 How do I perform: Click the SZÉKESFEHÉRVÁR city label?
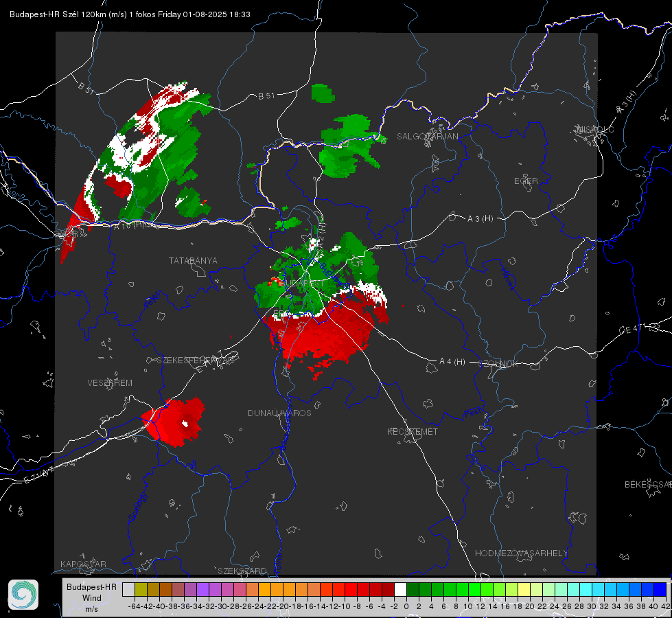[x=196, y=360]
